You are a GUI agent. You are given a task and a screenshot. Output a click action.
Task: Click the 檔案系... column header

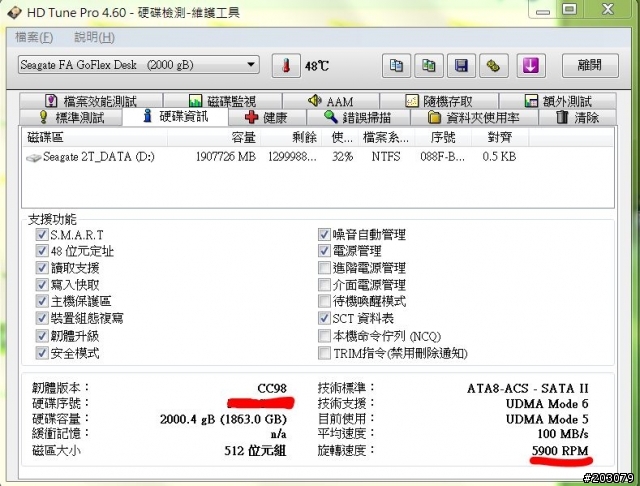point(386,138)
